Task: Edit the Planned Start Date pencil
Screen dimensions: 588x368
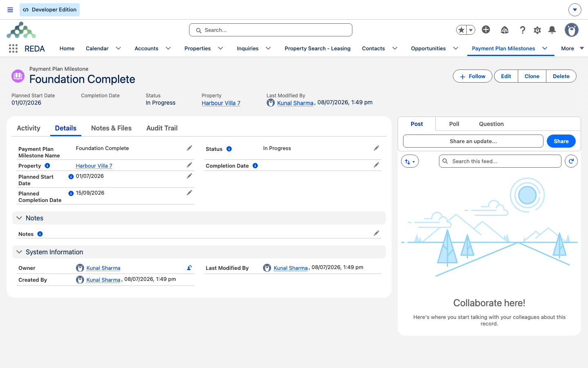Action: tap(189, 176)
